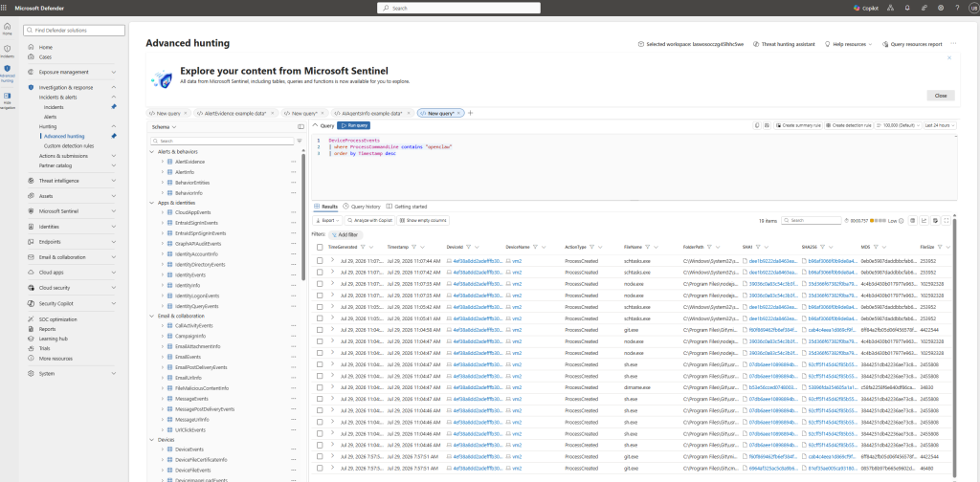
Task: Check the first git.exe row at 11:04:58
Action: 320,330
